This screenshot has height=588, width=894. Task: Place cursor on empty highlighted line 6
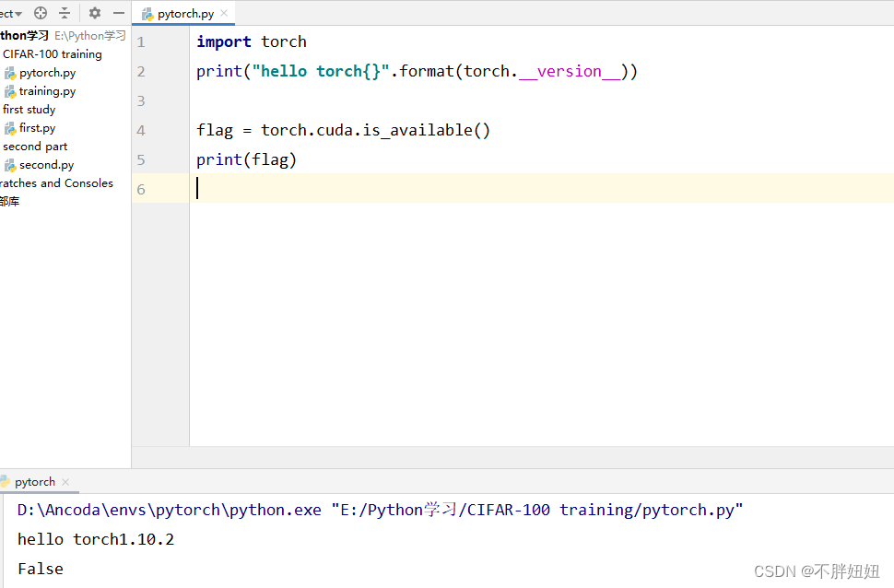click(x=542, y=188)
